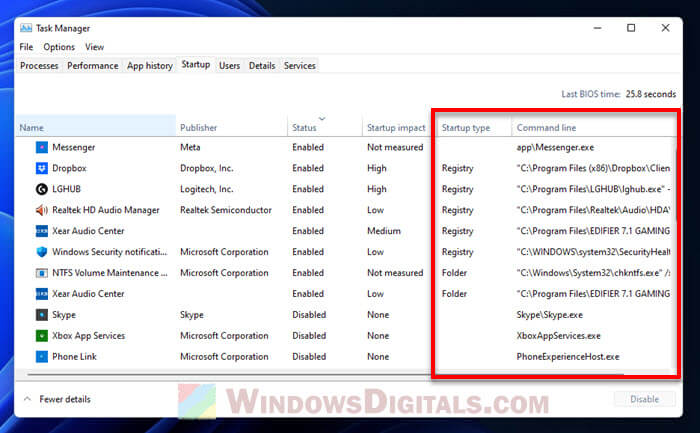The image size is (700, 433).
Task: Click the lghub.exe command line cell
Action: point(593,189)
